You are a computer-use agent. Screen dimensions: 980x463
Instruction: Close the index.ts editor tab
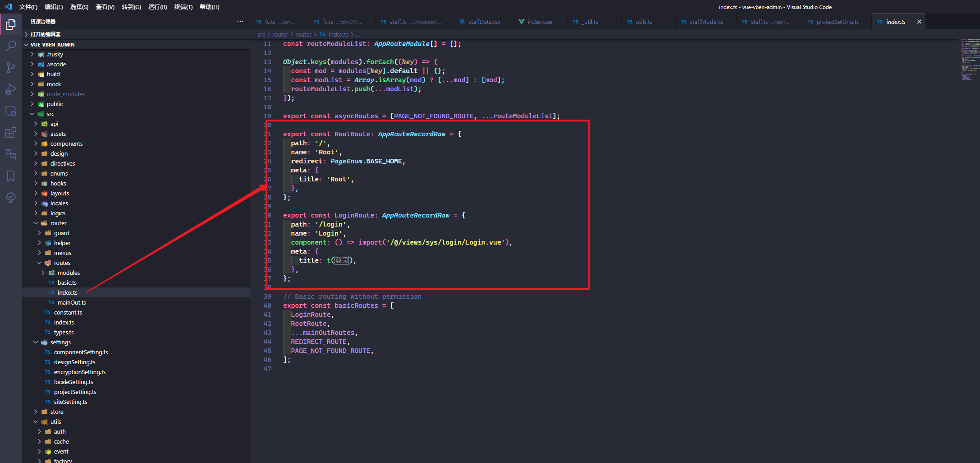[919, 22]
